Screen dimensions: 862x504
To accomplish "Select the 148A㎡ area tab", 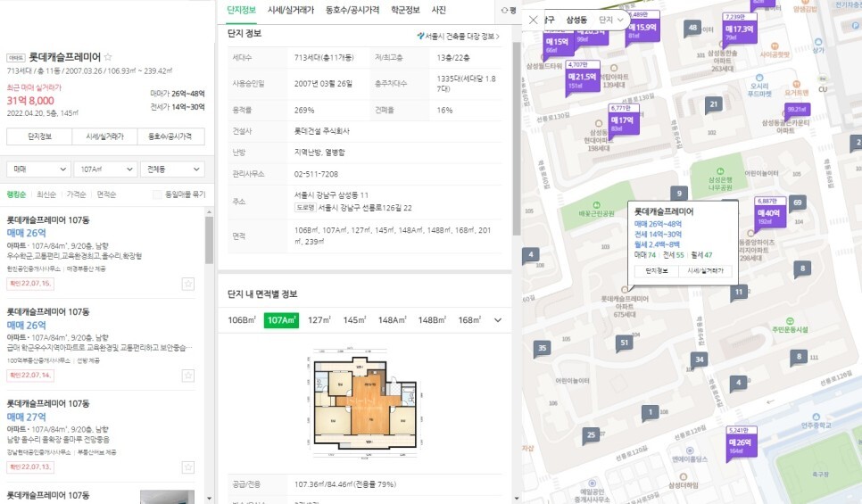I will pyautogui.click(x=392, y=320).
